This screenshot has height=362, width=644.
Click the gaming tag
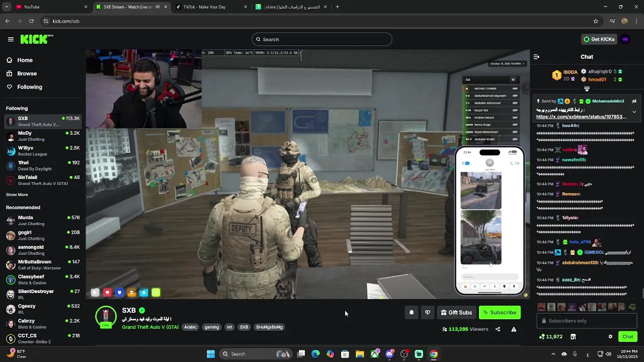tap(212, 327)
